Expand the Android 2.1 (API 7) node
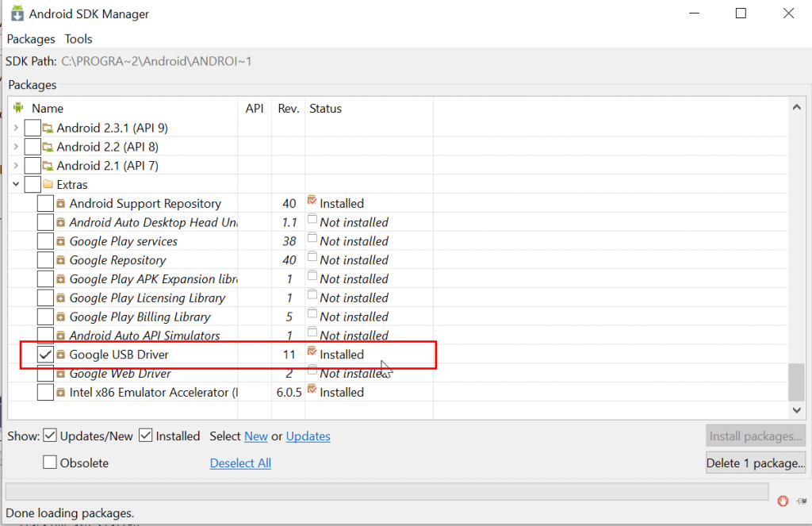 [x=16, y=166]
